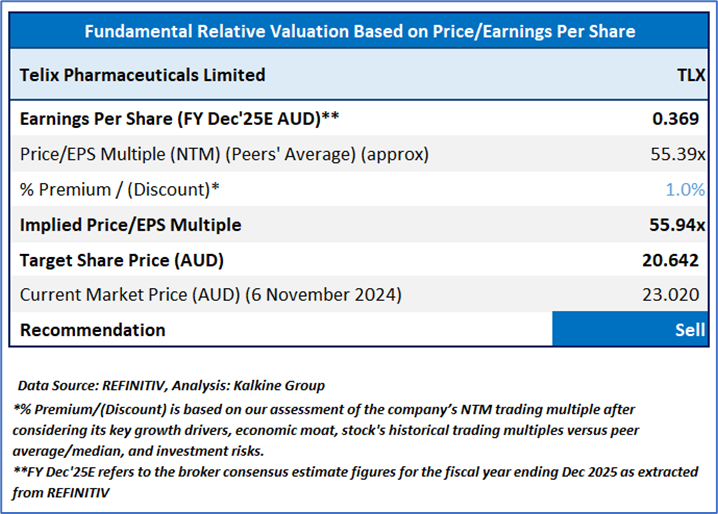Select the 'Earnings Per Share (FY Dec'25E AUD)**' label
The width and height of the screenshot is (718, 514).
(x=180, y=119)
